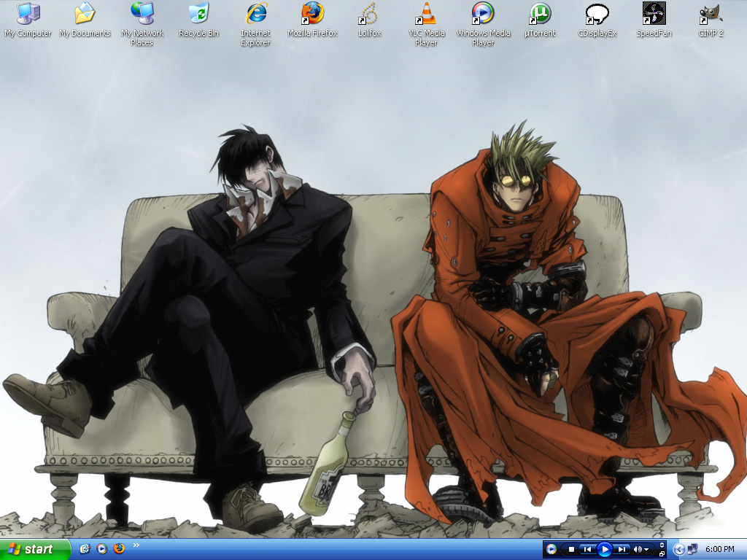Open the CDisplayEx shortcut icon
This screenshot has height=560, width=747.
click(x=597, y=20)
